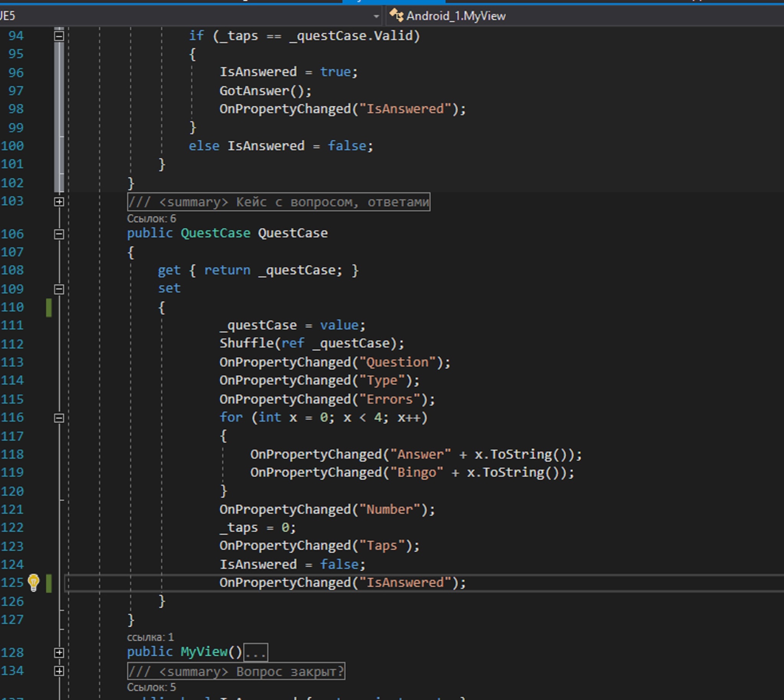Collapse the set accessor at line 109

[59, 289]
